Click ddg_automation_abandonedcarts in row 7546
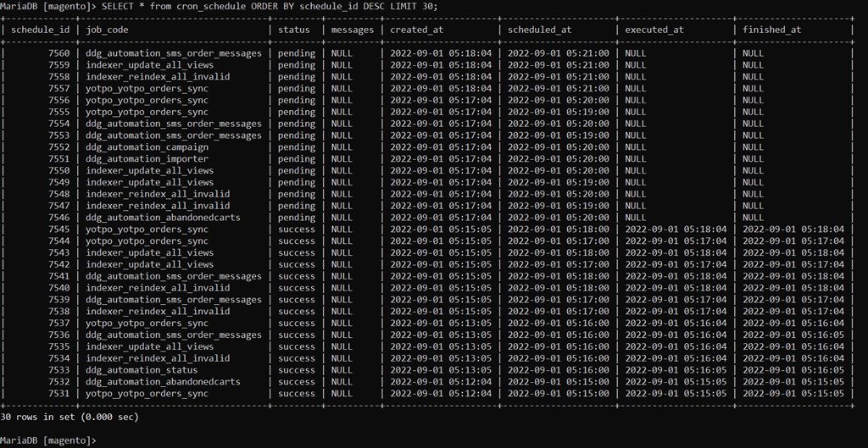 click(164, 218)
